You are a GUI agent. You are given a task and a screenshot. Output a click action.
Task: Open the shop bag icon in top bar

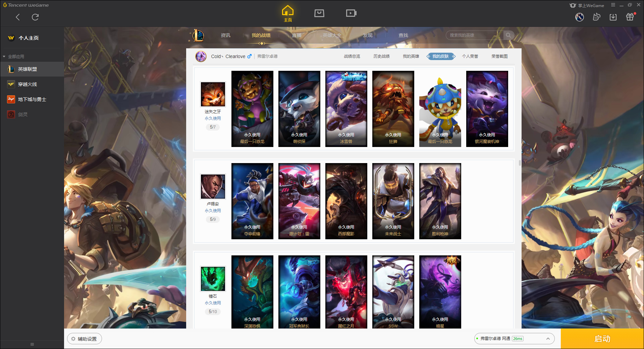click(x=319, y=13)
